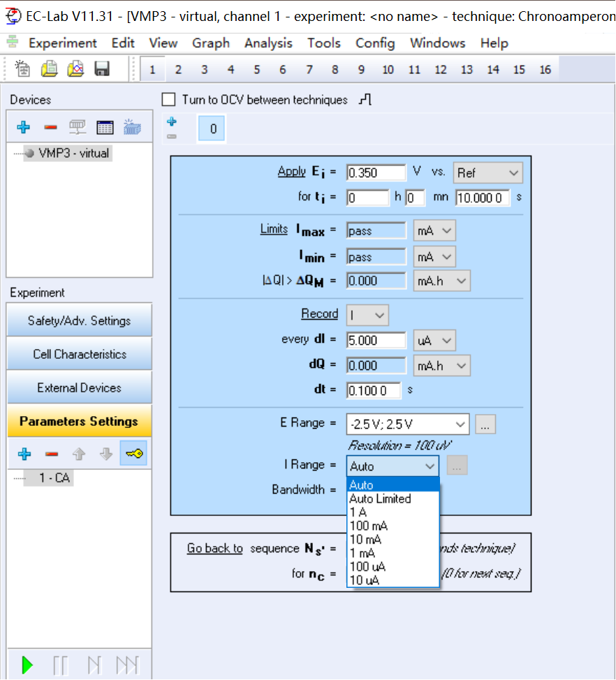Click the save floppy disk toolbar icon

[x=102, y=69]
